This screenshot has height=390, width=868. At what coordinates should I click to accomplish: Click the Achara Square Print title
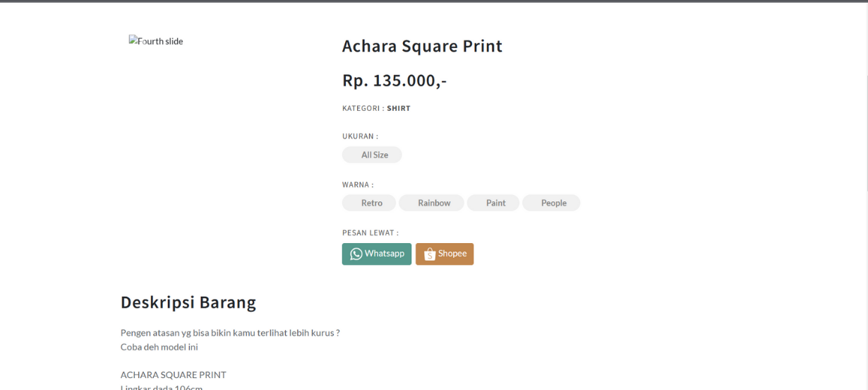pyautogui.click(x=422, y=46)
